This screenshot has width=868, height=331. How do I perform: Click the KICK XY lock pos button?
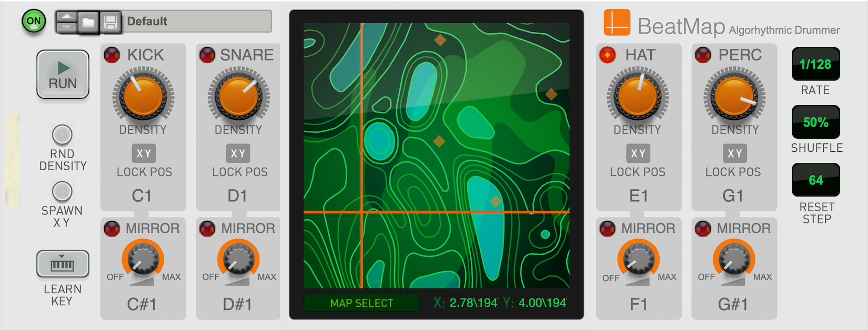[144, 153]
